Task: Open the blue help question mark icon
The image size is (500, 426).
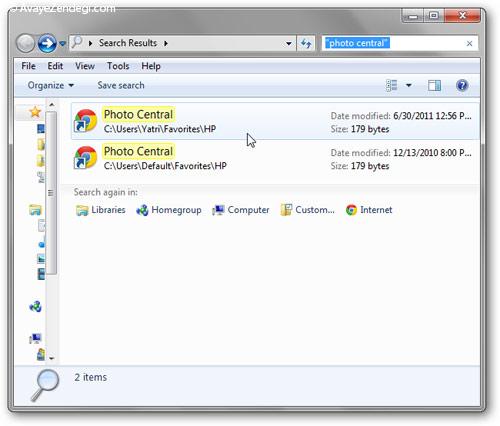Action: pyautogui.click(x=462, y=85)
